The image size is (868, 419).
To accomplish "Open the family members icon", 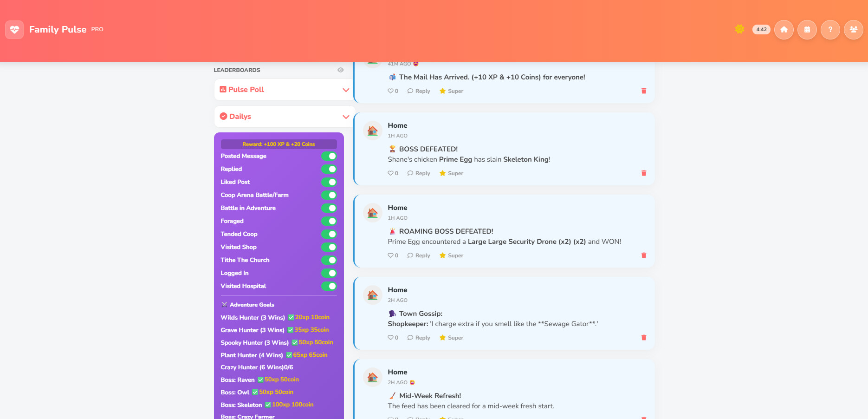I will [x=854, y=30].
